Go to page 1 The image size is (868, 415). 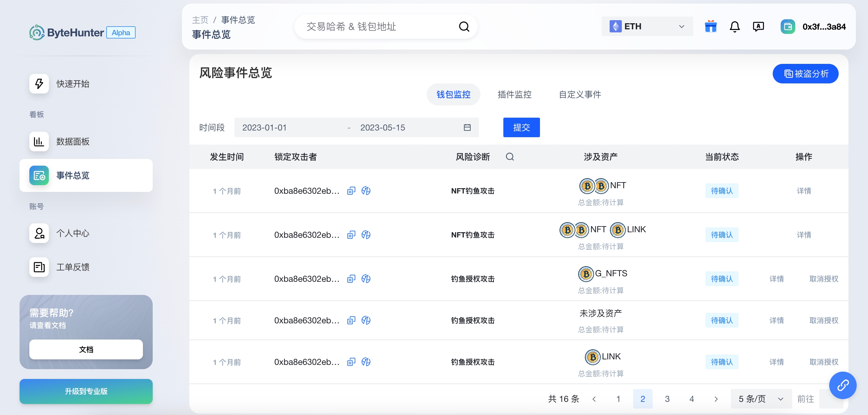pos(618,399)
